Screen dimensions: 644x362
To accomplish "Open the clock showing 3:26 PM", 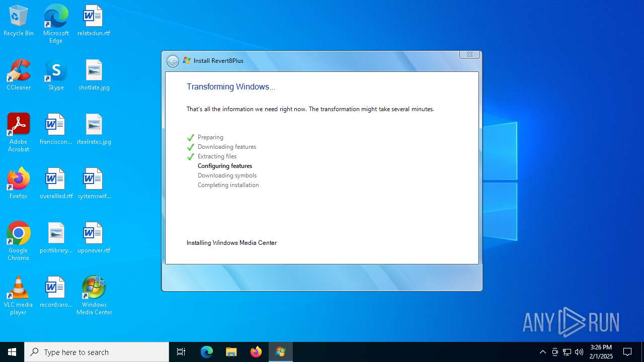I will [x=601, y=352].
